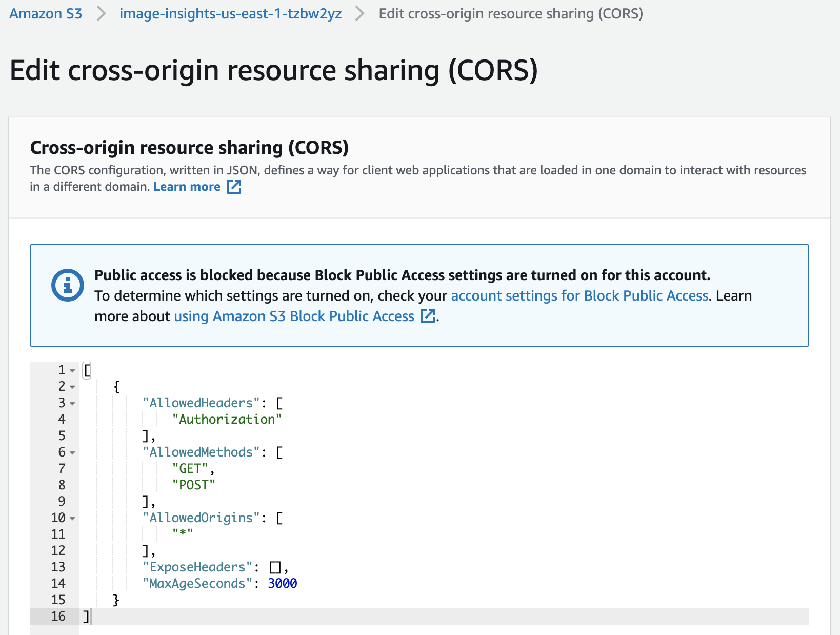Open using Amazon S3 Block Public Access link
This screenshot has width=840, height=635.
click(x=294, y=316)
